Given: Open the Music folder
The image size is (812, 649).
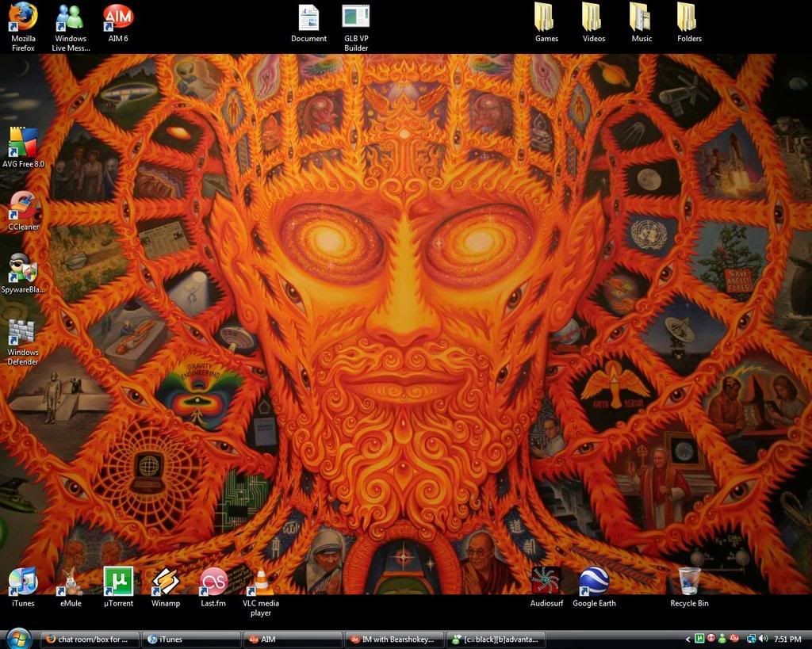Looking at the screenshot, I should (x=642, y=23).
